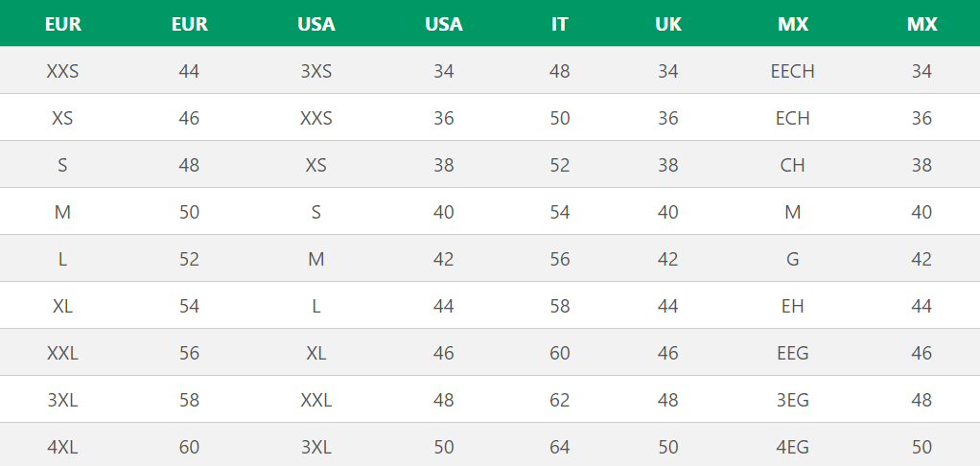This screenshot has height=466, width=980.
Task: Click the first EUR column header
Action: (x=62, y=25)
